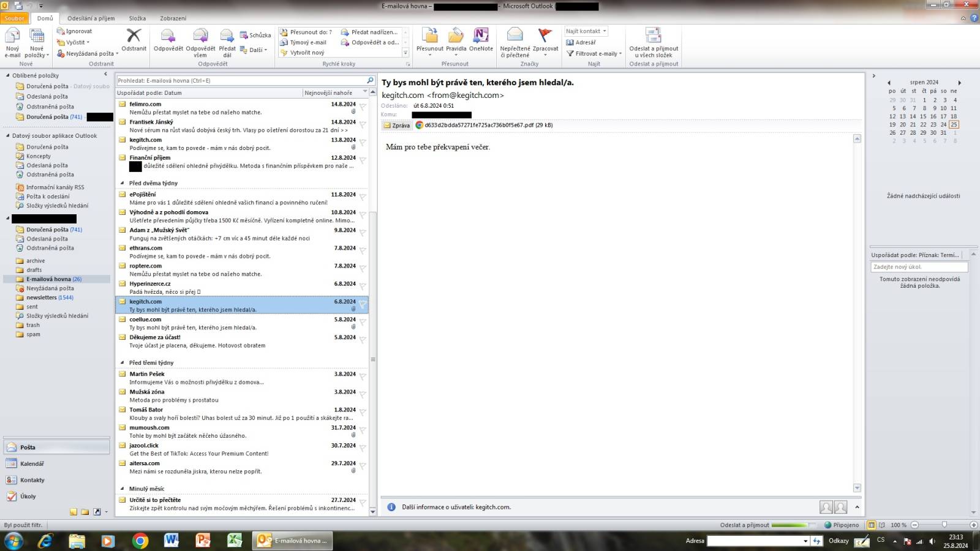Switch to Odesílání a příjem tab
This screenshot has height=551, width=980.
point(91,18)
